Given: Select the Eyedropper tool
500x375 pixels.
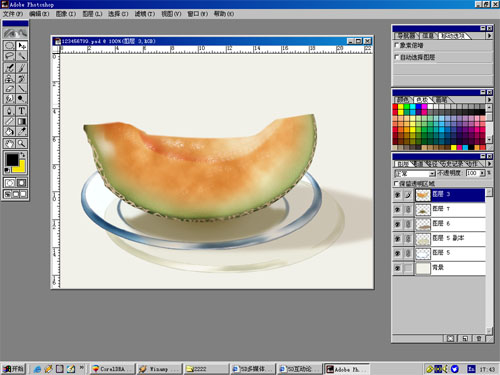Looking at the screenshot, I should click(22, 131).
